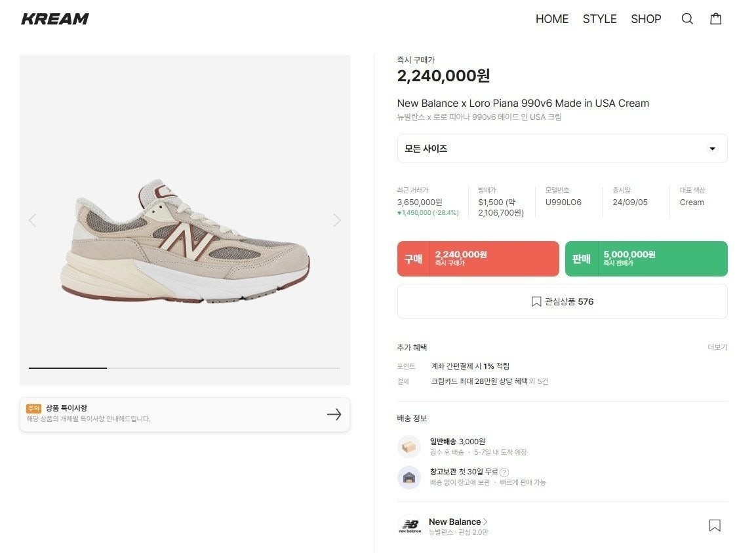Click the 창고보관 warehouse icon
This screenshot has height=553, width=756.
pyautogui.click(x=409, y=478)
